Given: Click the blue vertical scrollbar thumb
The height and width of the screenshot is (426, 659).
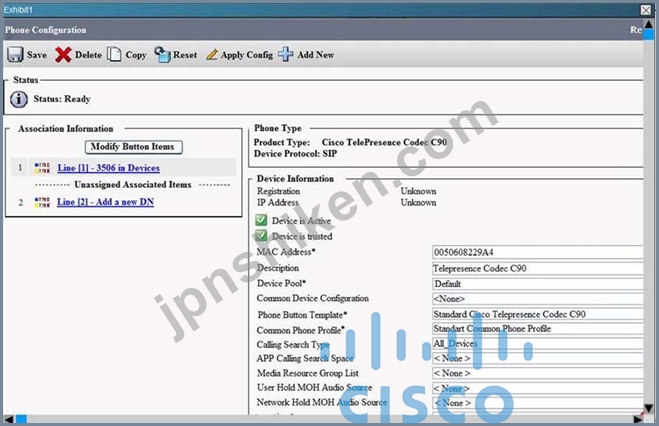Looking at the screenshot, I should 649,34.
